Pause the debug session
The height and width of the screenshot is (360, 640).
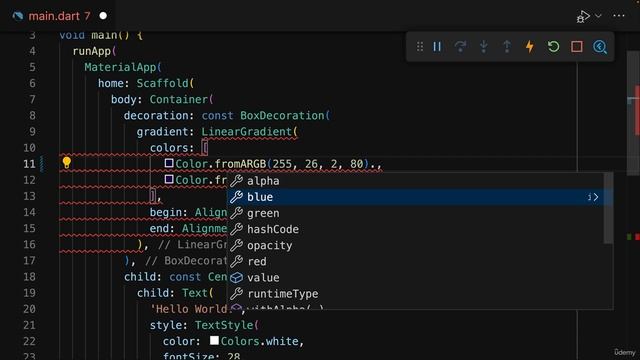click(437, 47)
